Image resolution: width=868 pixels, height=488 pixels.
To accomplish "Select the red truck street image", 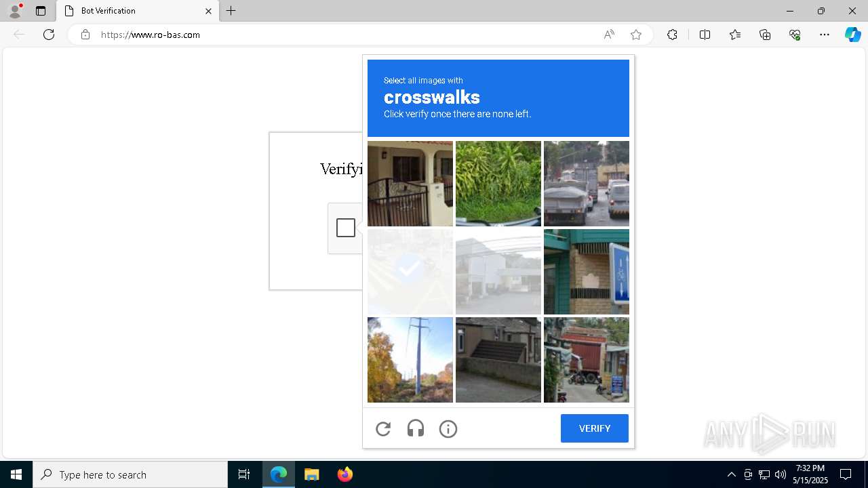I will [x=587, y=360].
